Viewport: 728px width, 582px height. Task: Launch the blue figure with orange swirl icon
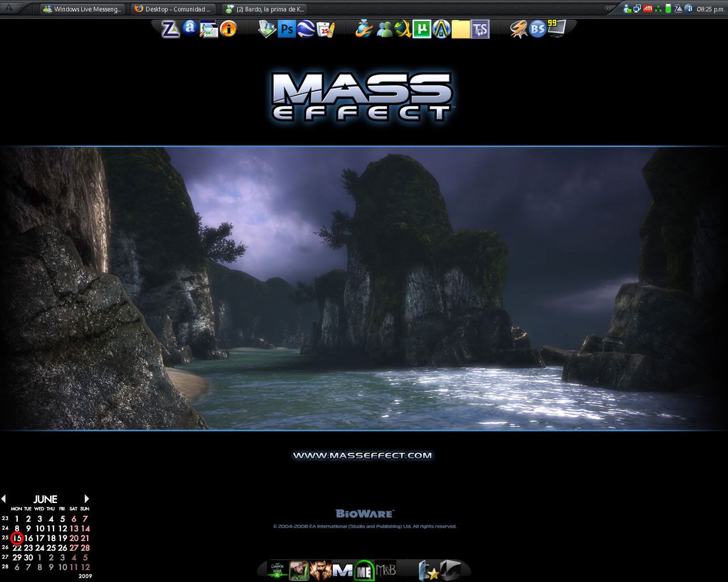pyautogui.click(x=364, y=29)
